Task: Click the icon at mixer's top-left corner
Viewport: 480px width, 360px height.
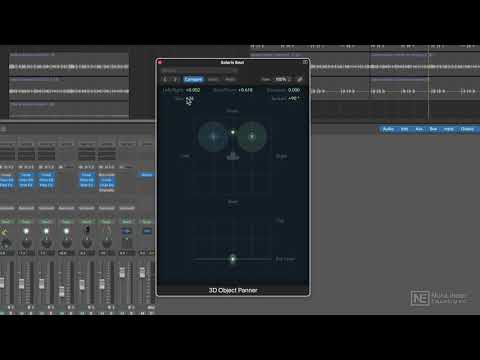Action: pos(4,129)
